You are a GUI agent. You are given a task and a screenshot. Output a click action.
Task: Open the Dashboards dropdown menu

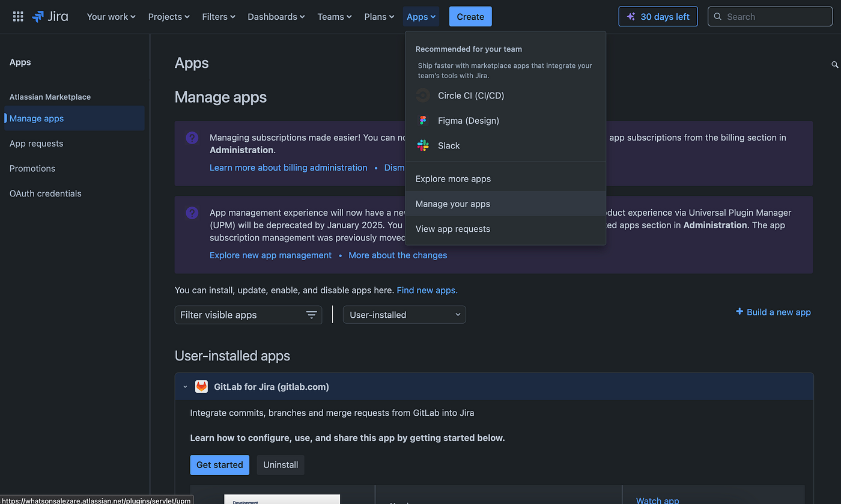coord(276,17)
